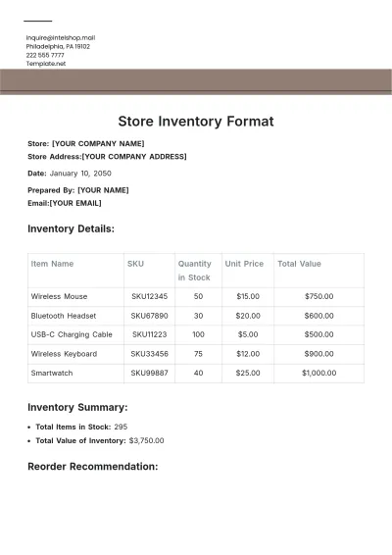The height and width of the screenshot is (555, 392).
Task: Select the date January 10, 2050
Action: point(80,174)
